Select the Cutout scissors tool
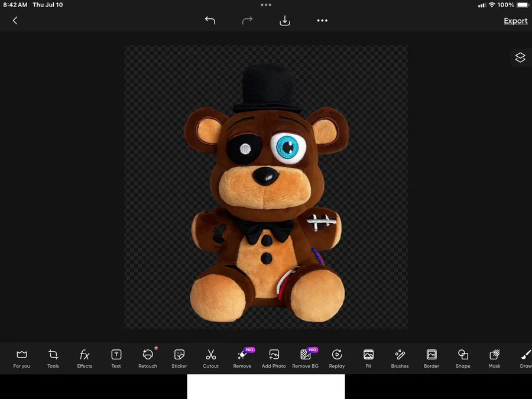The width and height of the screenshot is (532, 399). (210, 359)
